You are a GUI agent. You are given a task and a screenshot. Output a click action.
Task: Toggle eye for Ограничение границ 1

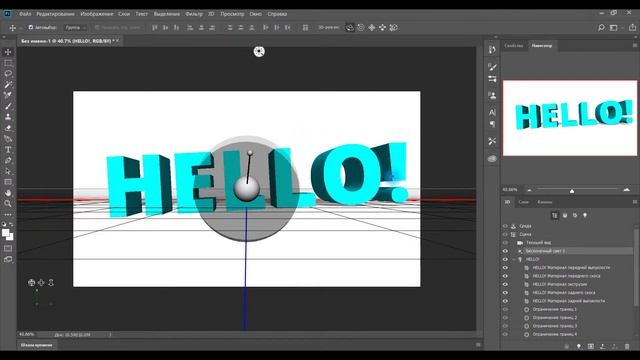505,309
